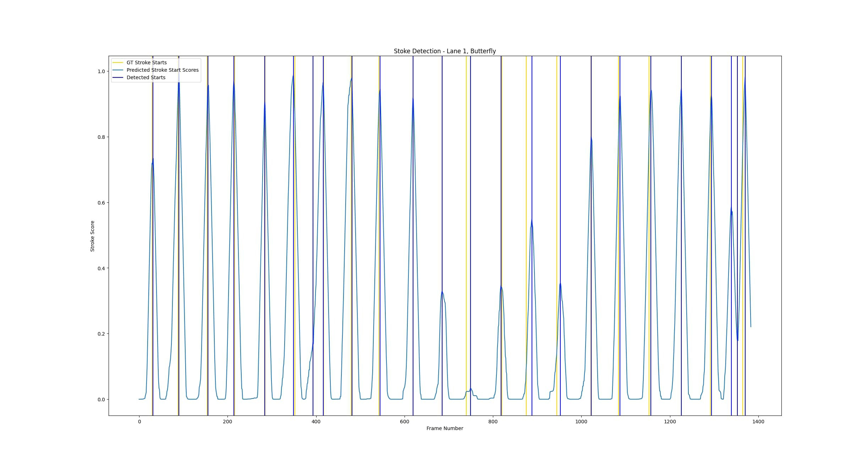Toggle Detected Starts via its legend entry
Screen dimensions: 868x467
(x=145, y=77)
